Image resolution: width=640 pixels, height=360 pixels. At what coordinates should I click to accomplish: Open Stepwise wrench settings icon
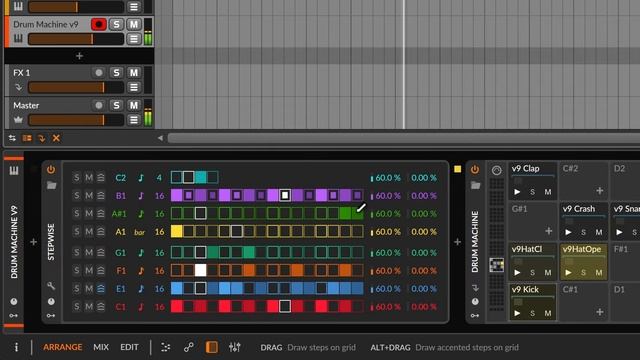(51, 286)
